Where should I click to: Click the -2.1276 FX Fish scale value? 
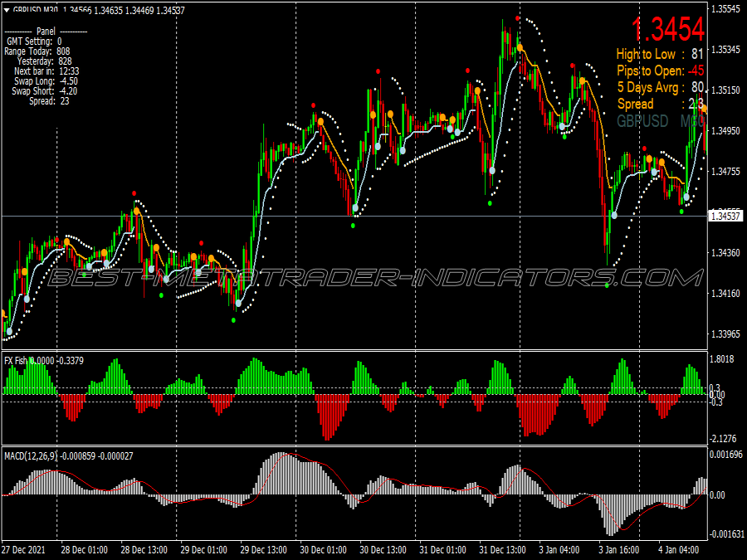[722, 439]
